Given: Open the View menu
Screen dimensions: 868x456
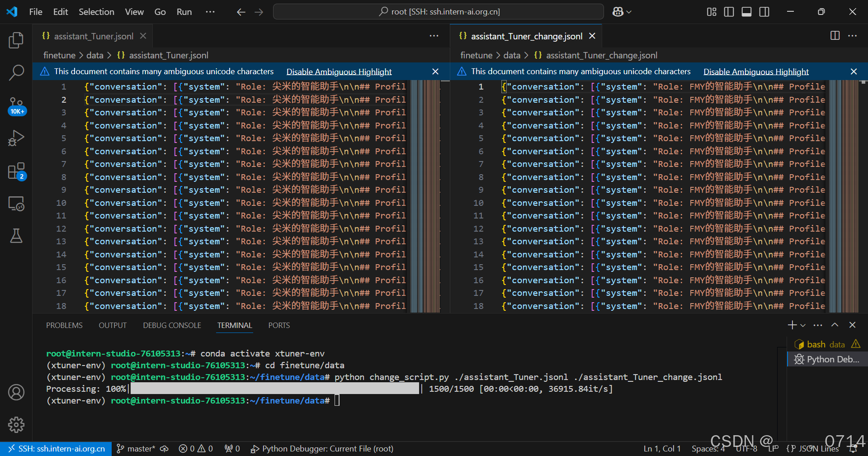Looking at the screenshot, I should point(134,12).
